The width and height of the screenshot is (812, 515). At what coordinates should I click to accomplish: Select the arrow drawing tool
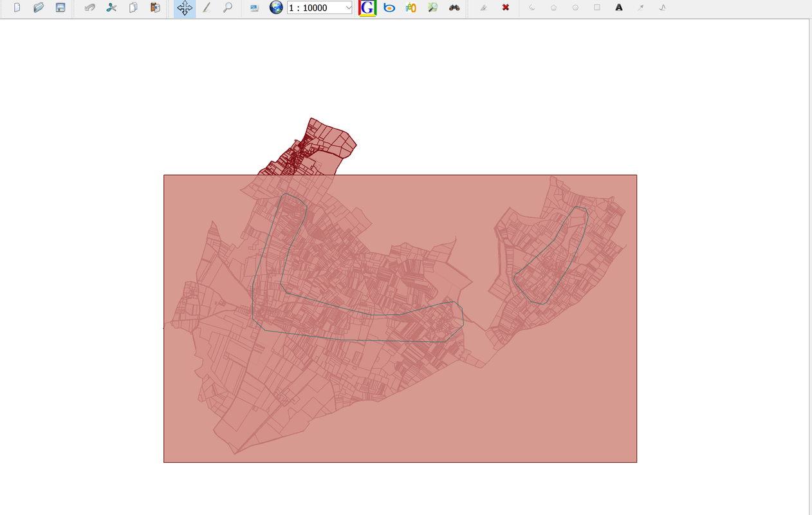coord(641,8)
